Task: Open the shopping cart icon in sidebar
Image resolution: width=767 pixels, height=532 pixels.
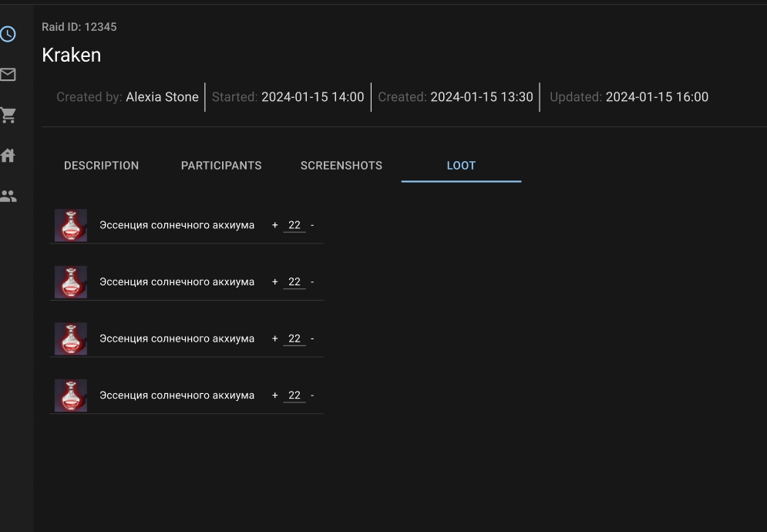Action: coord(8,116)
